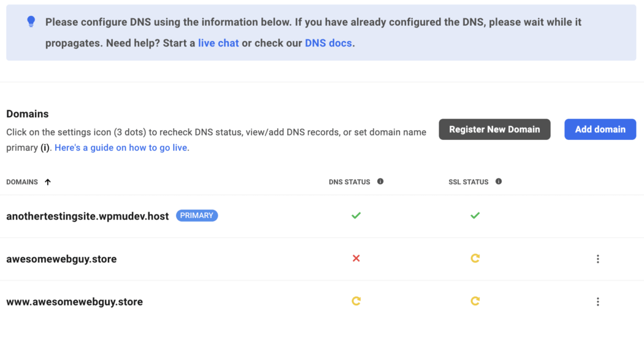Click DNS pending icon for www.awesomewebguy.store
Viewport: 644px width, 340px height.
pyautogui.click(x=356, y=301)
